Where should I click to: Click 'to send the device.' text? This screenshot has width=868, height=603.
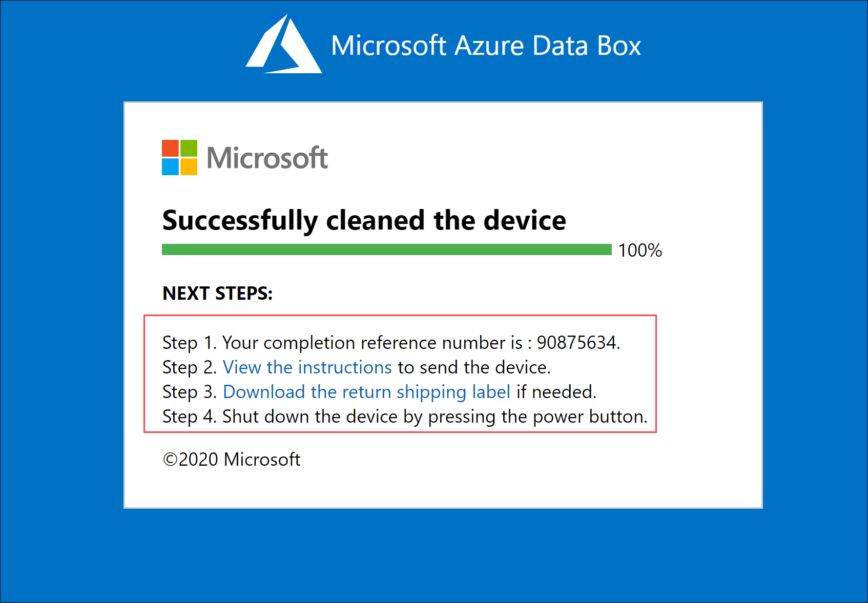pyautogui.click(x=474, y=367)
